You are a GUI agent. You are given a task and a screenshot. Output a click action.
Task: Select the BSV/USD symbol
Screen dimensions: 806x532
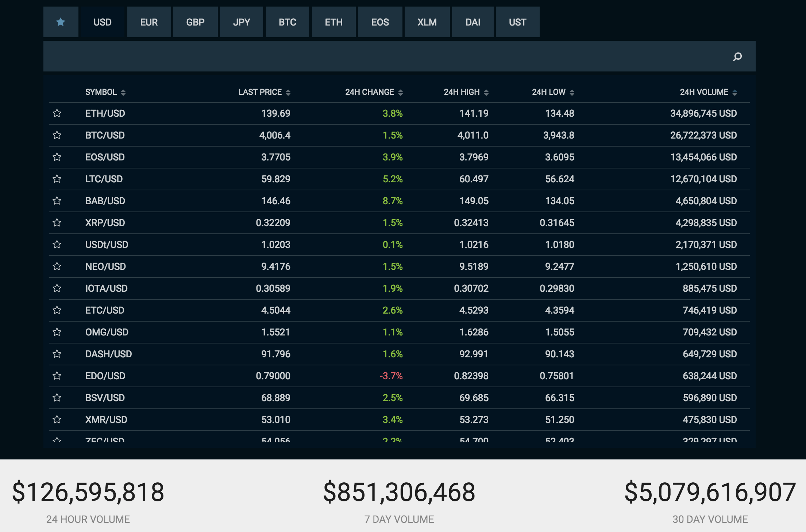click(x=105, y=398)
